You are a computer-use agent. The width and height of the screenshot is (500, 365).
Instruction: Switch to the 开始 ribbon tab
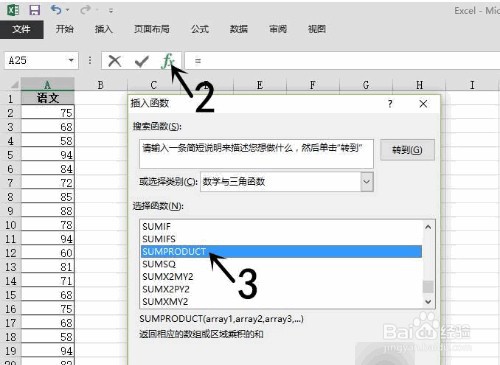(x=64, y=29)
